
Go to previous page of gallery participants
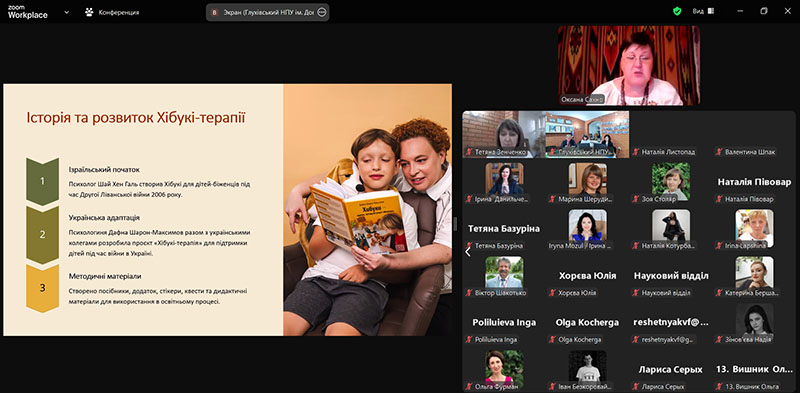[x=467, y=251]
